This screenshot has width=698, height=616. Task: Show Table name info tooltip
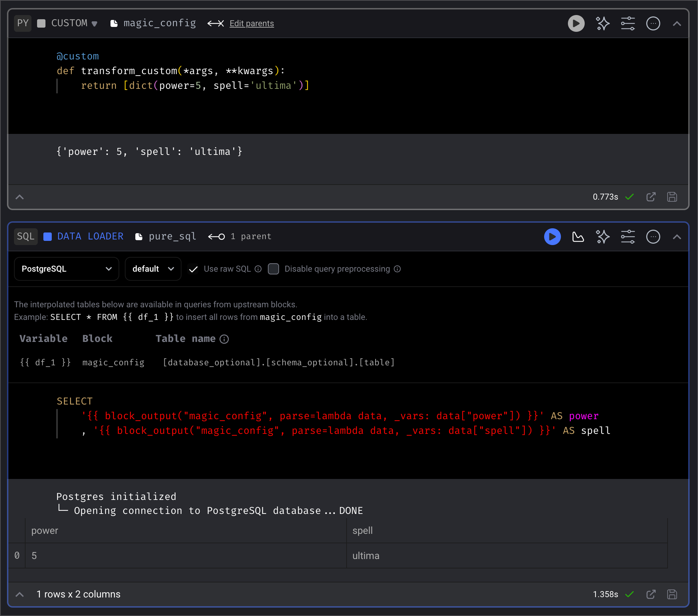point(224,339)
